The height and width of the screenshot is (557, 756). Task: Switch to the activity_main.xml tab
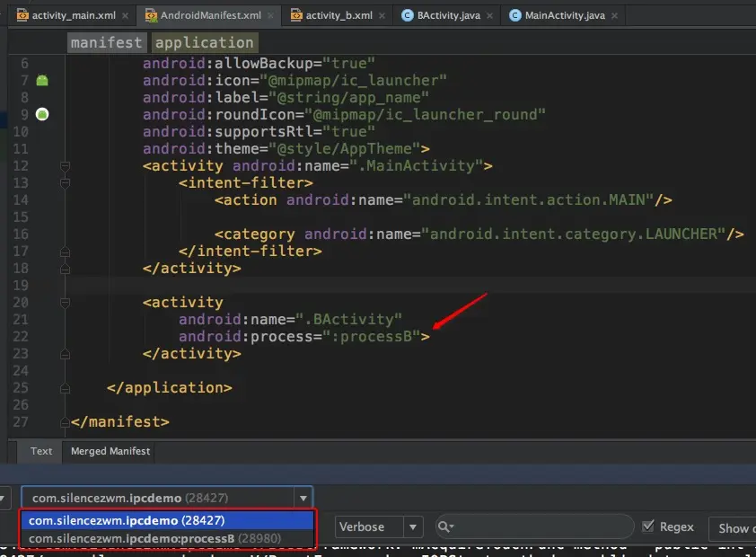pos(74,15)
